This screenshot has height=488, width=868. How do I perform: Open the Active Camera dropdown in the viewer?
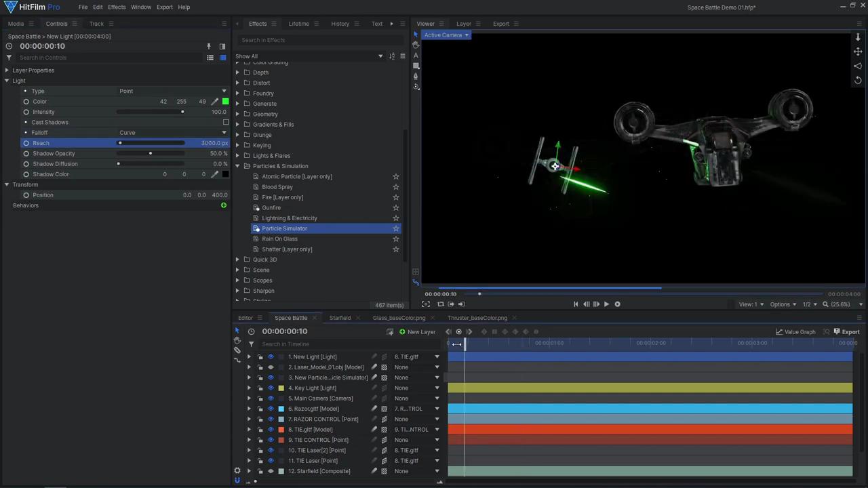[x=446, y=35]
